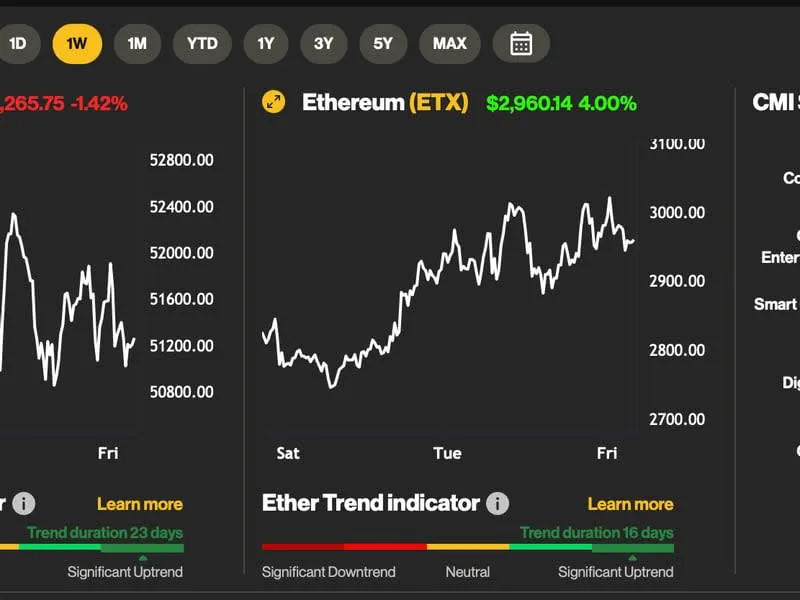Switch to the YTD view
This screenshot has width=800, height=600.
coord(202,43)
